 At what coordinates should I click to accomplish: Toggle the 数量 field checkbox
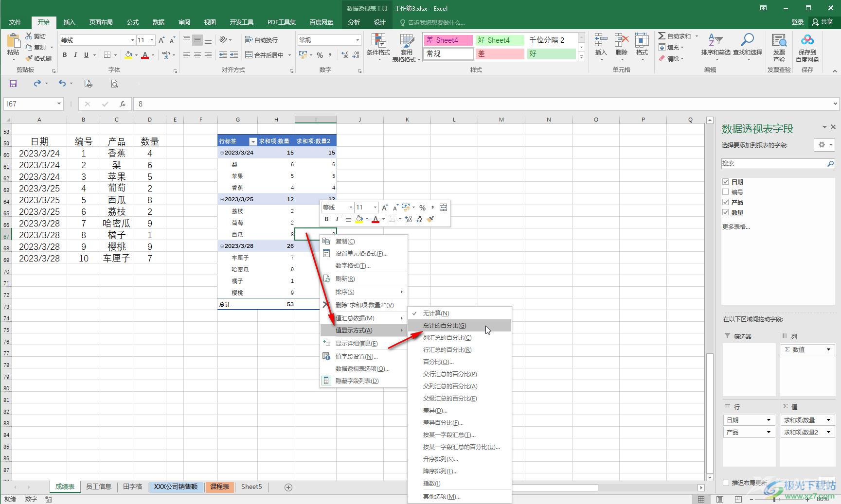(726, 212)
